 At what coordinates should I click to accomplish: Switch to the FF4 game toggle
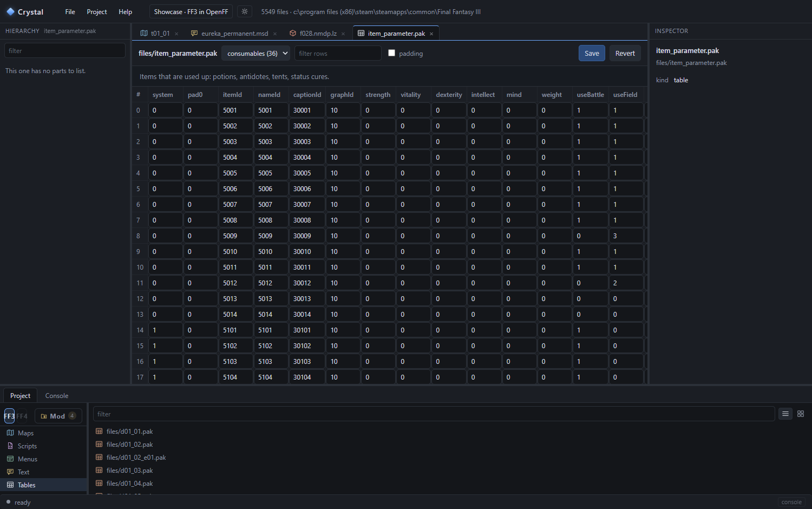point(22,416)
